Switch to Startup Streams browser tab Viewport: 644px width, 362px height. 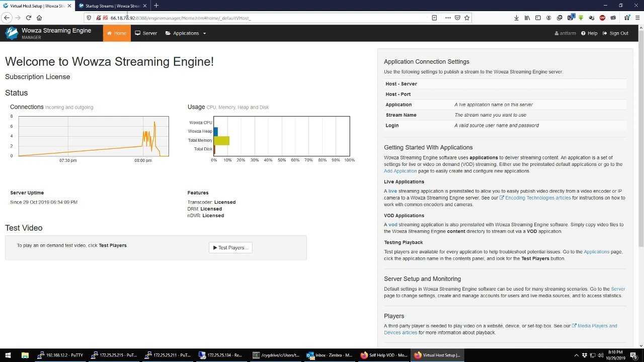pyautogui.click(x=112, y=6)
